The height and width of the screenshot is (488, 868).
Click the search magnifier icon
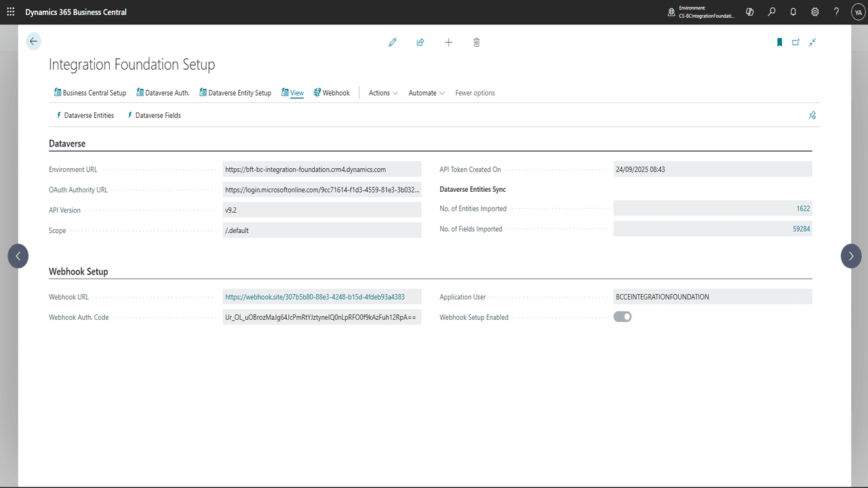point(772,12)
